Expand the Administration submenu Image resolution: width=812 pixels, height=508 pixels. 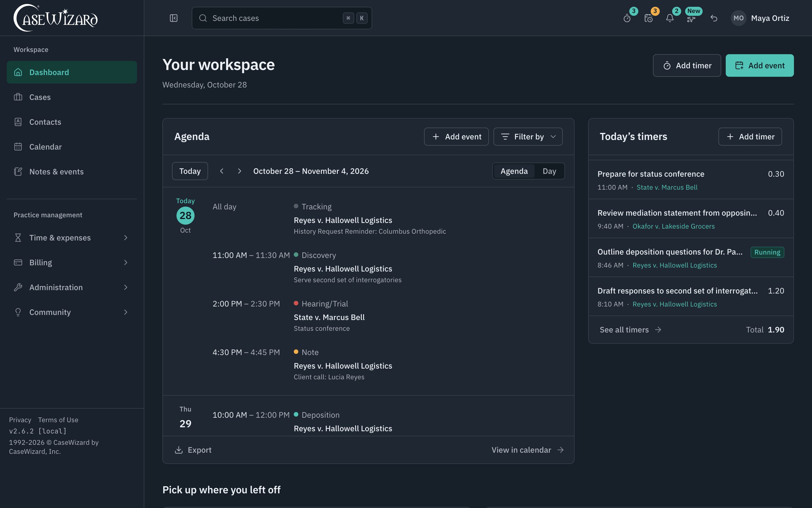click(x=125, y=287)
